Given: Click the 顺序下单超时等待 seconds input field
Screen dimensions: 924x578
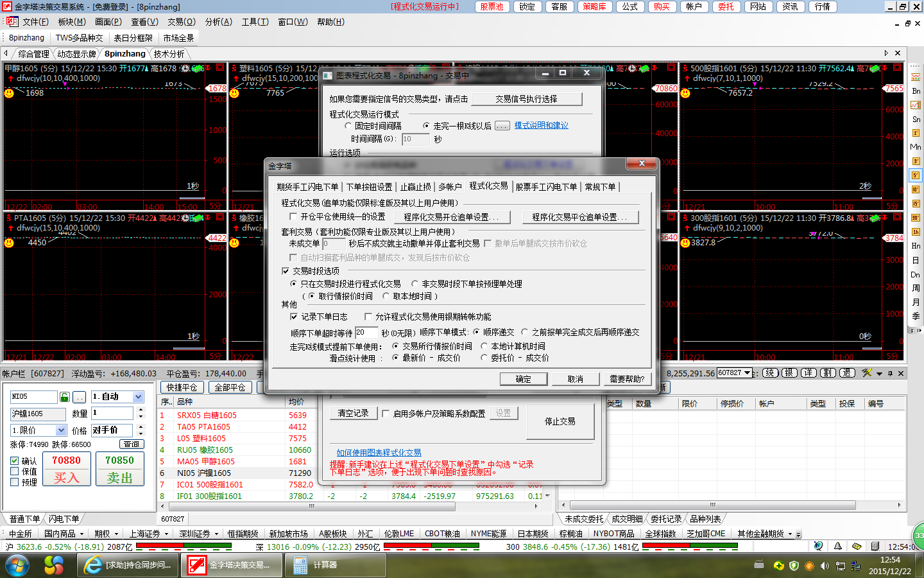Looking at the screenshot, I should point(366,333).
